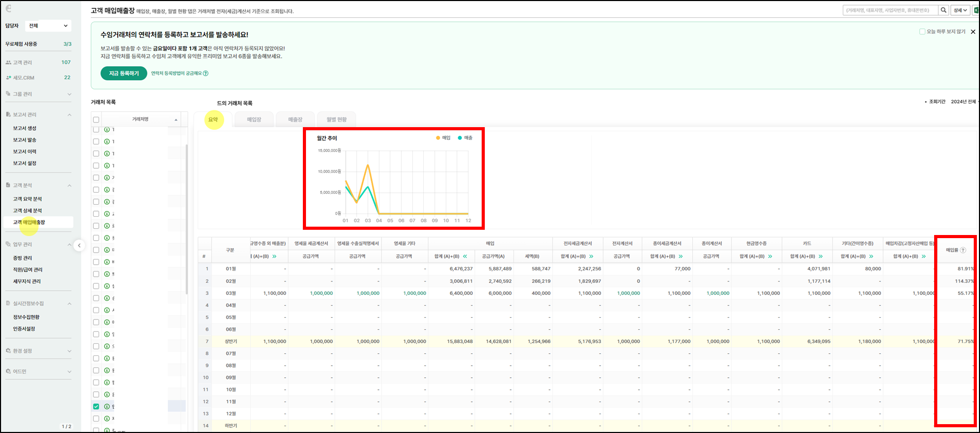
Task: Switch to the 매입장 tab
Action: coord(254,120)
